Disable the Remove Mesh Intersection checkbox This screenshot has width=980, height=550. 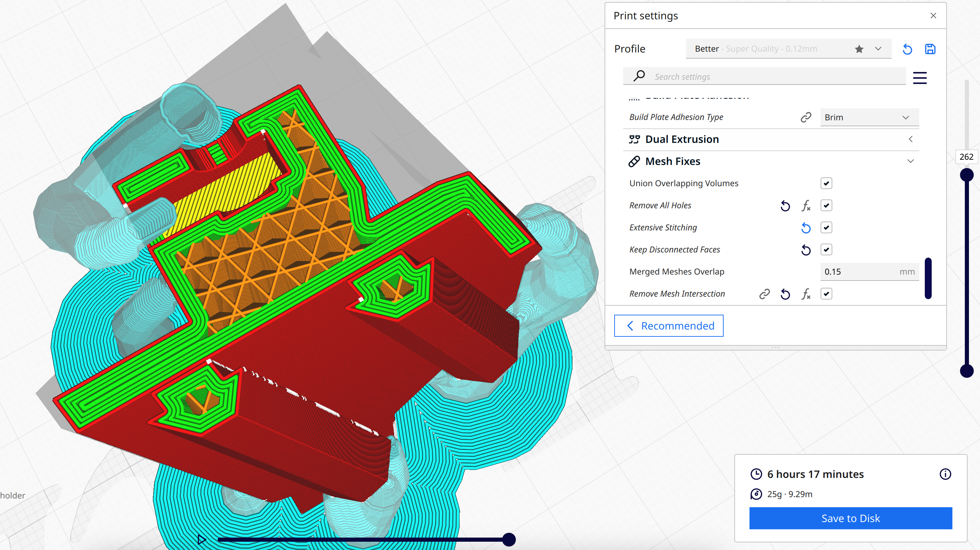click(826, 294)
